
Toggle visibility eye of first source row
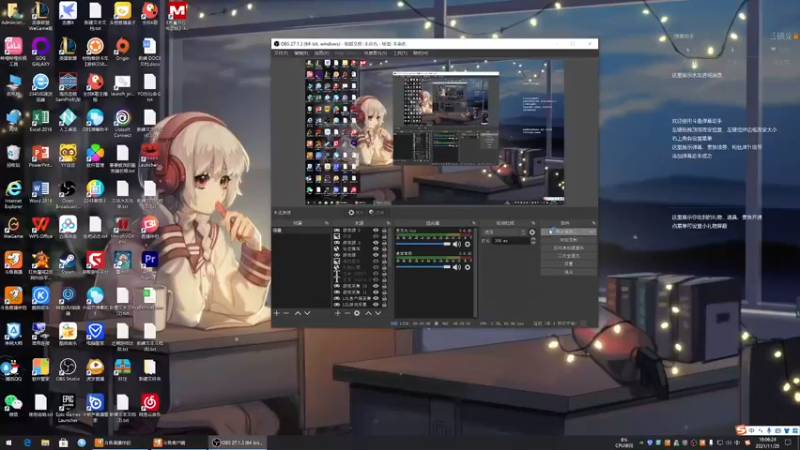tap(376, 230)
